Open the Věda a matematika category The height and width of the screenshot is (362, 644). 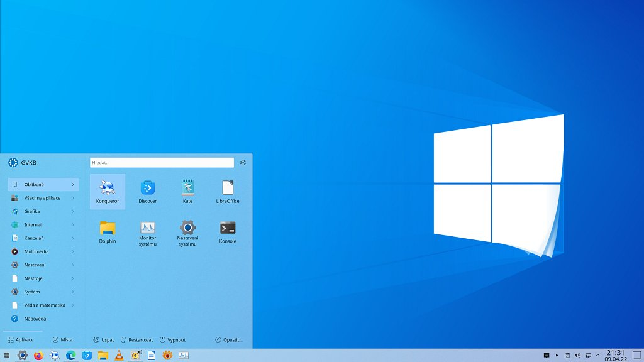(43, 305)
